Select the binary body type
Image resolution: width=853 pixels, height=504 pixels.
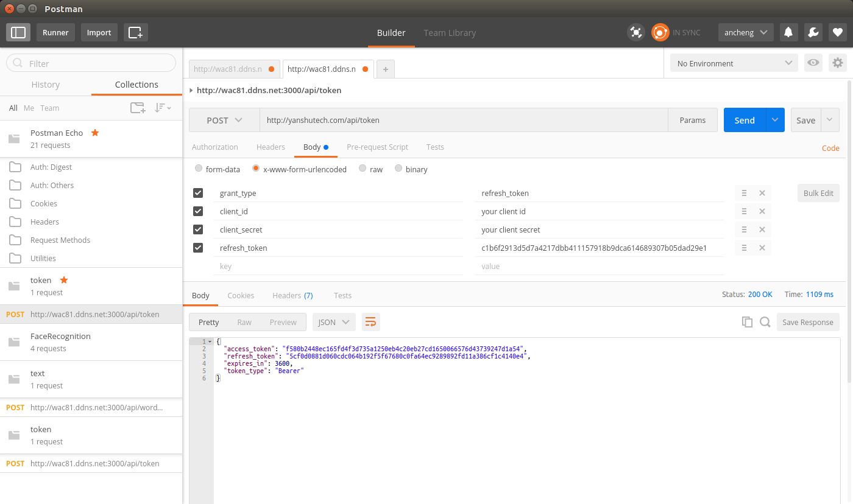pos(398,169)
